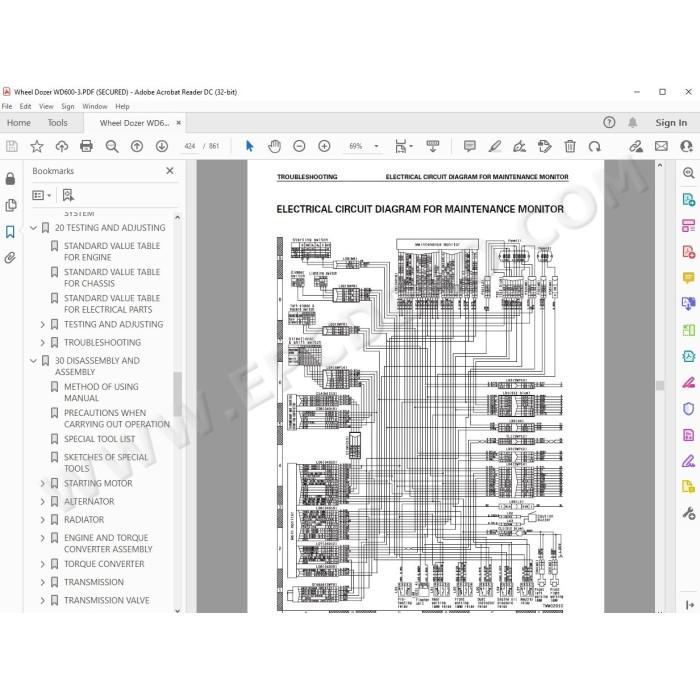Click the page number input field
700x700 pixels.
pos(190,146)
